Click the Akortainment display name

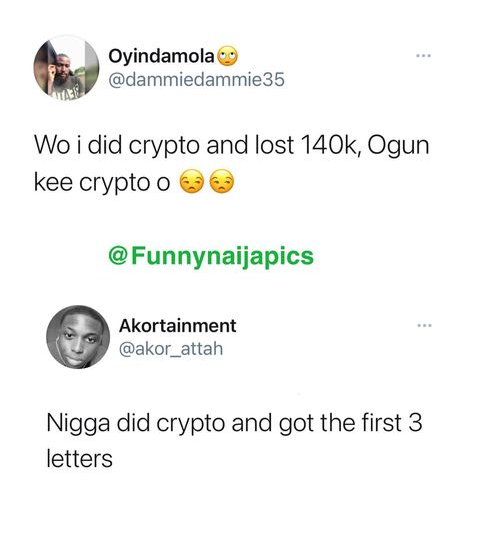tap(178, 326)
